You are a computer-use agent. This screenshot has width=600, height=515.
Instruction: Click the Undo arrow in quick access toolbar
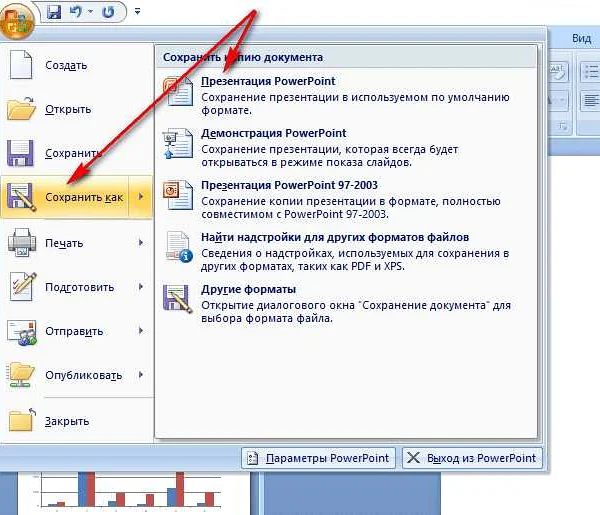pos(76,14)
